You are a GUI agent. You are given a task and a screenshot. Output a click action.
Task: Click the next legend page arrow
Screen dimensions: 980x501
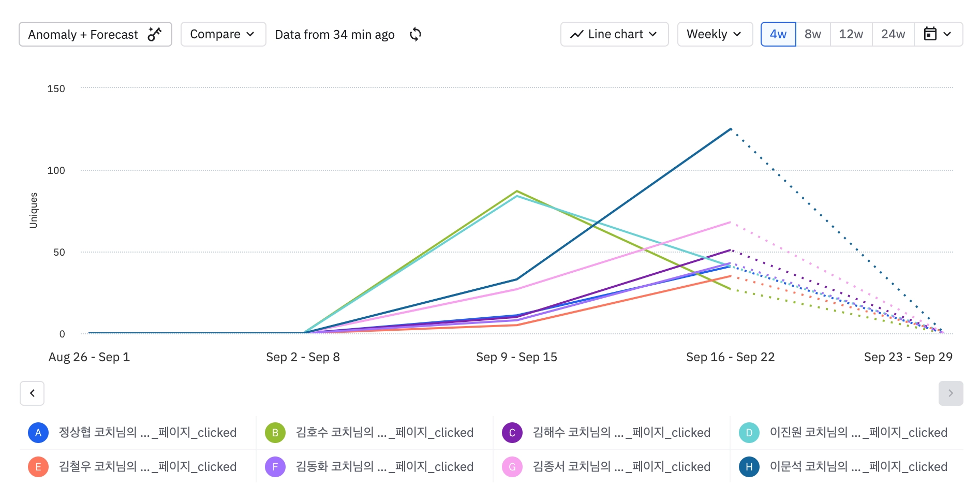click(951, 393)
